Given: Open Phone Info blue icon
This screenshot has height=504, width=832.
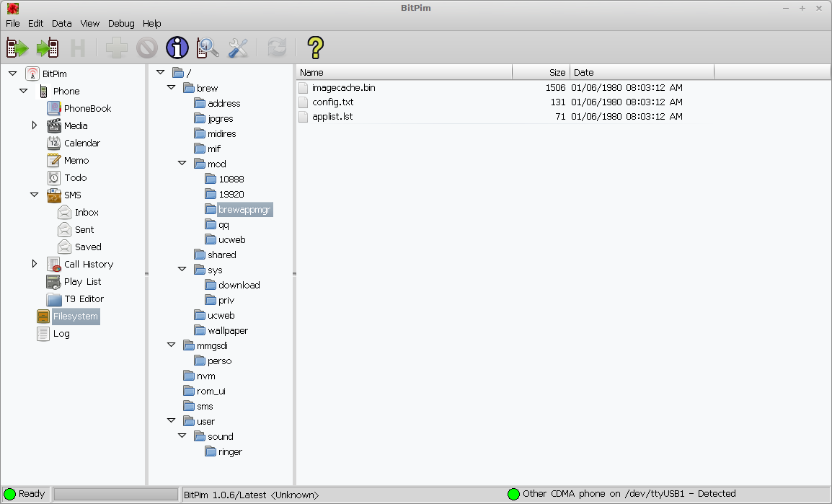Looking at the screenshot, I should pos(177,48).
